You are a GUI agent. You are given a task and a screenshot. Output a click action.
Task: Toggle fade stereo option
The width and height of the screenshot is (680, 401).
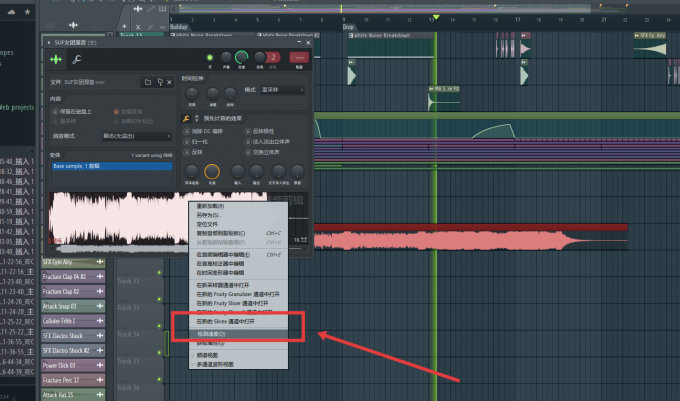(x=248, y=142)
